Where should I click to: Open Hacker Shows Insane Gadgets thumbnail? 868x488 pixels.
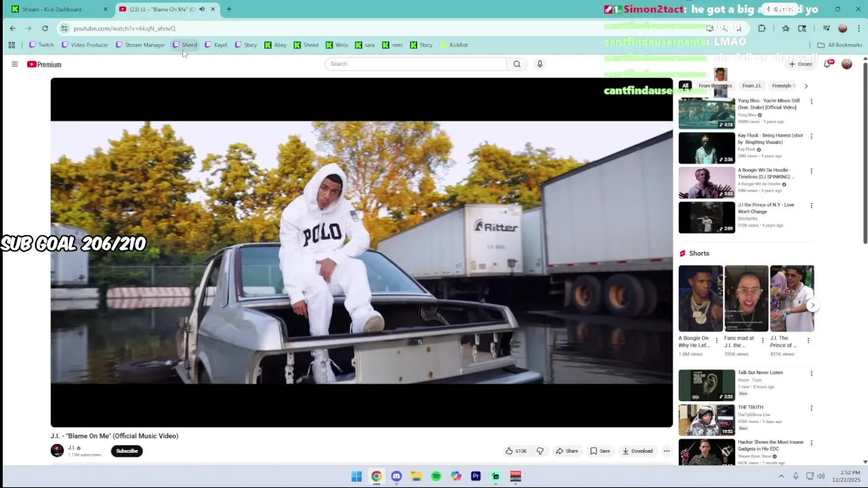pyautogui.click(x=707, y=452)
